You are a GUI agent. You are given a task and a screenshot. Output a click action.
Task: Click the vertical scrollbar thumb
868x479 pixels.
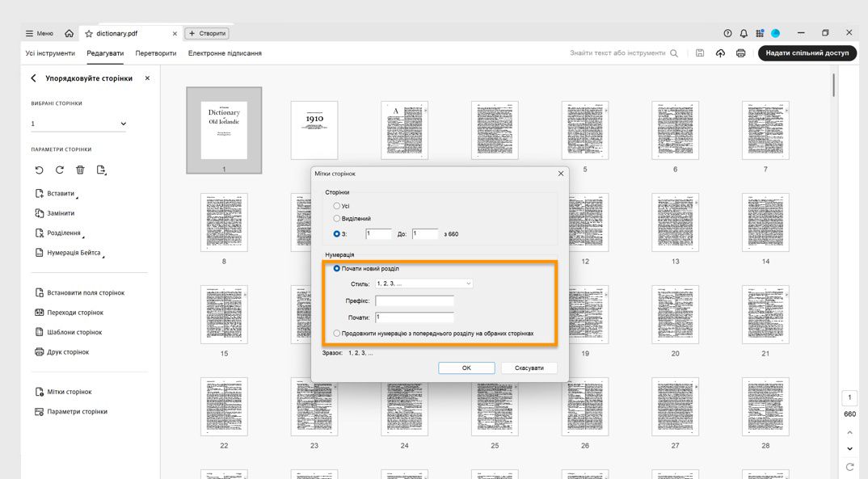click(834, 85)
